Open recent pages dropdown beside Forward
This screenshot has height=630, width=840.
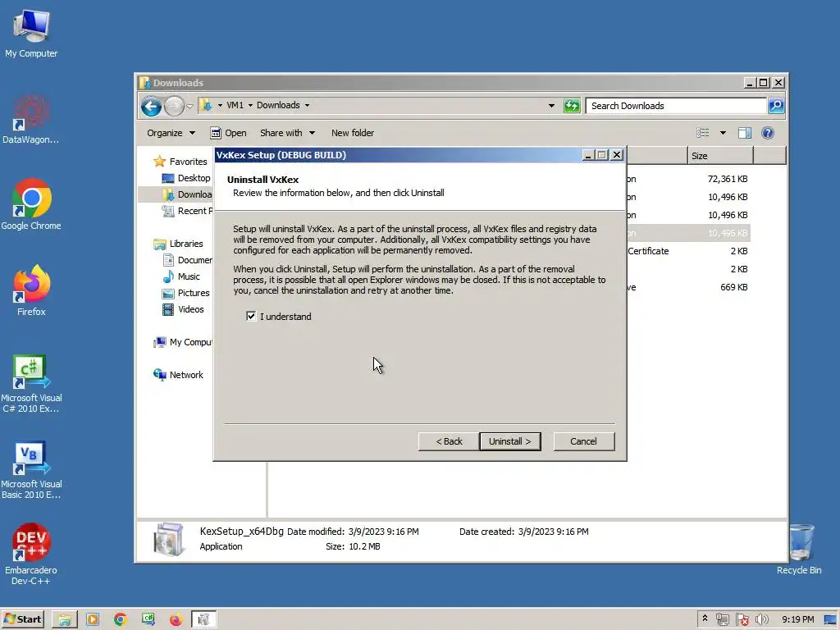tap(189, 106)
